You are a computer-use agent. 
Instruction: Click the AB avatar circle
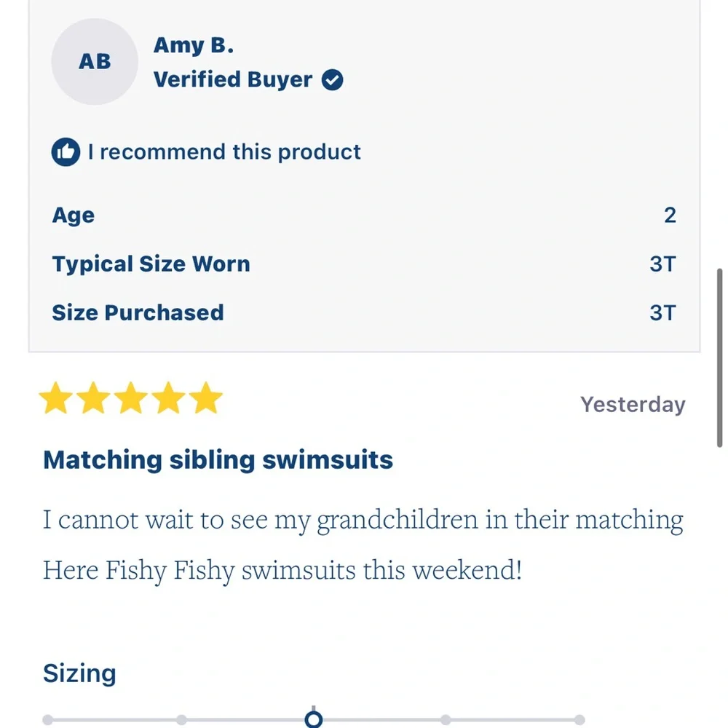[x=95, y=61]
